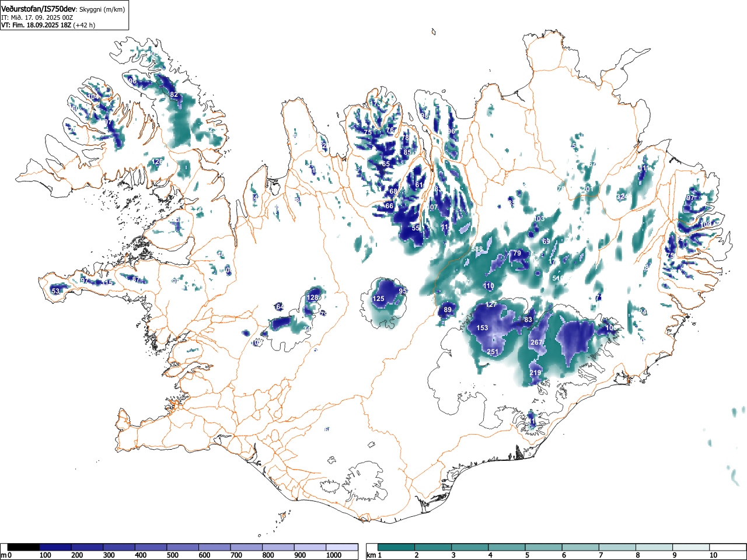Click the map value '64'

pyautogui.click(x=280, y=307)
